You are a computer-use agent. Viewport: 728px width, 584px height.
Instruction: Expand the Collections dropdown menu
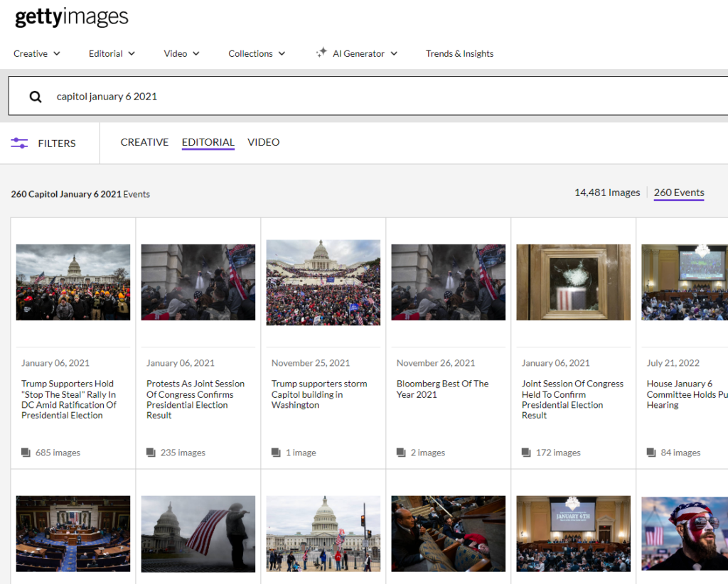pyautogui.click(x=256, y=53)
